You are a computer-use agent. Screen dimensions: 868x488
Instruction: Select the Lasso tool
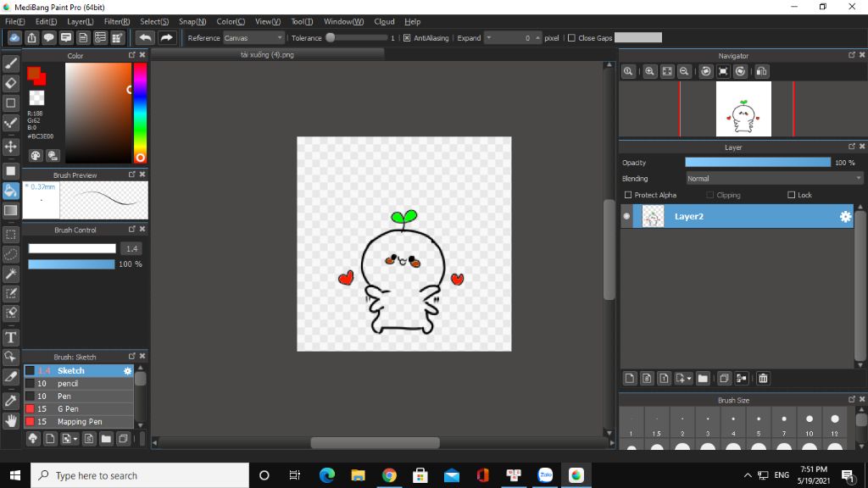click(x=10, y=254)
